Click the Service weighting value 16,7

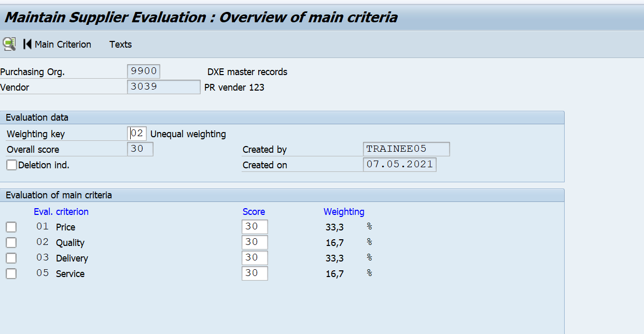334,274
